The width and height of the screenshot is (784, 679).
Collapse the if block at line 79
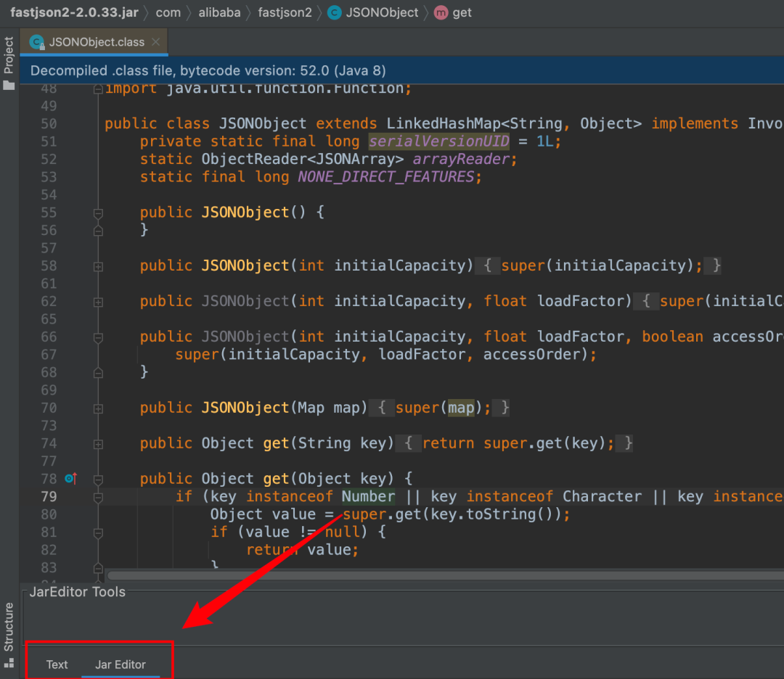[x=99, y=498]
